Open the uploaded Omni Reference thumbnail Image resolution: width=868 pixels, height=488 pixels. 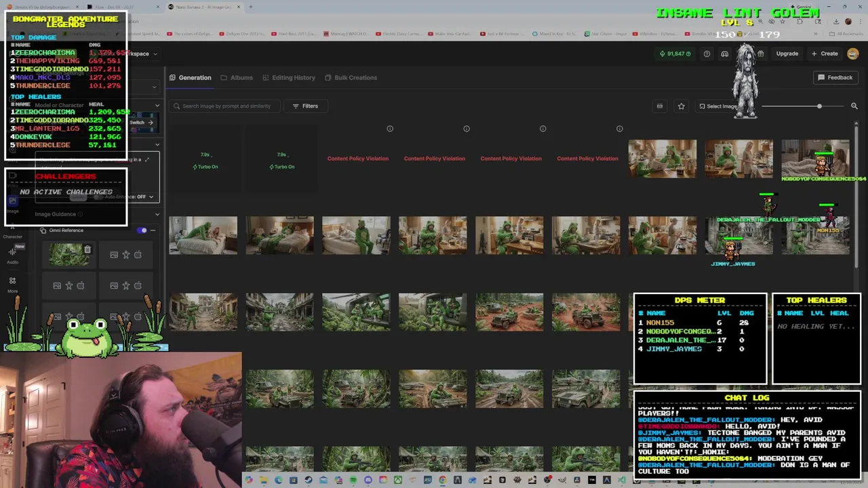(68, 254)
